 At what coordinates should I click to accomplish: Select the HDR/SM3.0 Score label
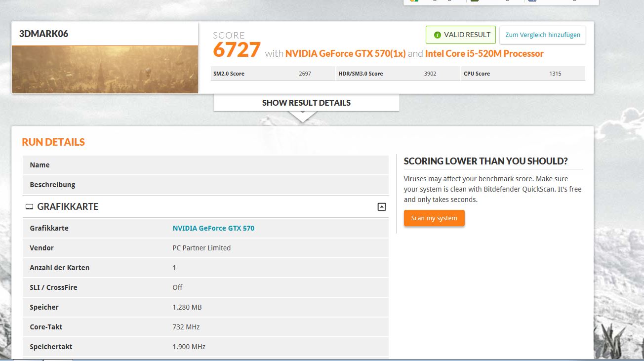point(361,74)
